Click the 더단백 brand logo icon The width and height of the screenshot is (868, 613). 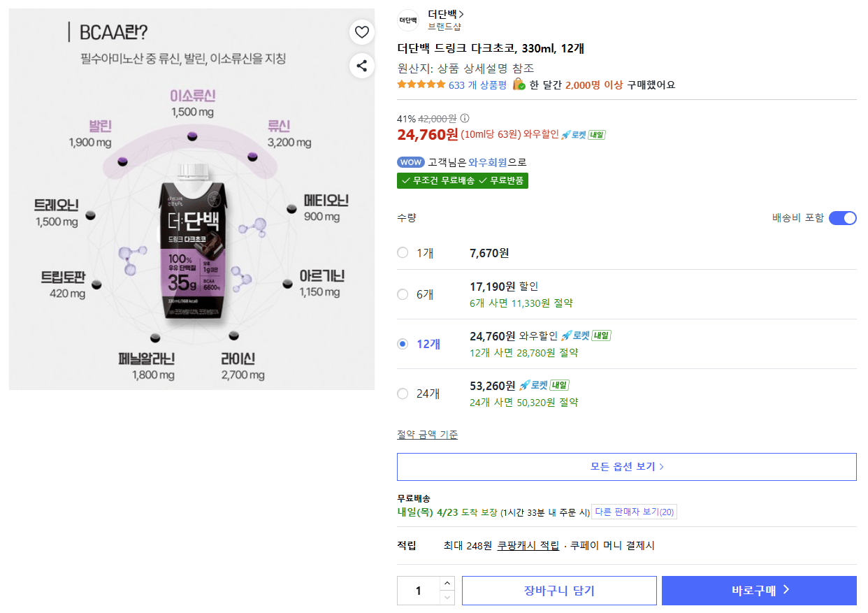[407, 19]
